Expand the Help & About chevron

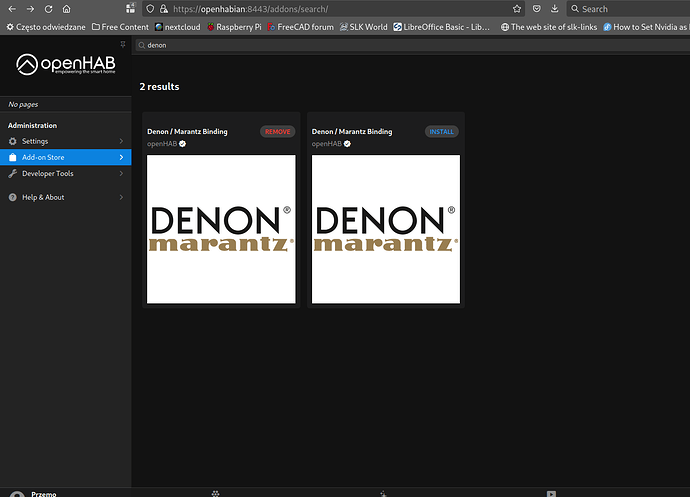[x=121, y=197]
